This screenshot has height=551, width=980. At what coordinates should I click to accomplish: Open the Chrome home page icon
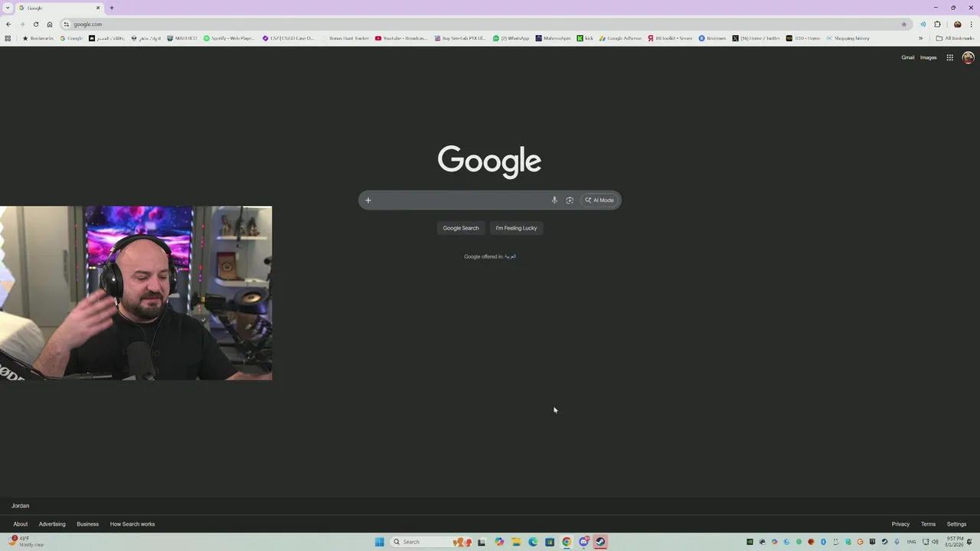pos(50,24)
